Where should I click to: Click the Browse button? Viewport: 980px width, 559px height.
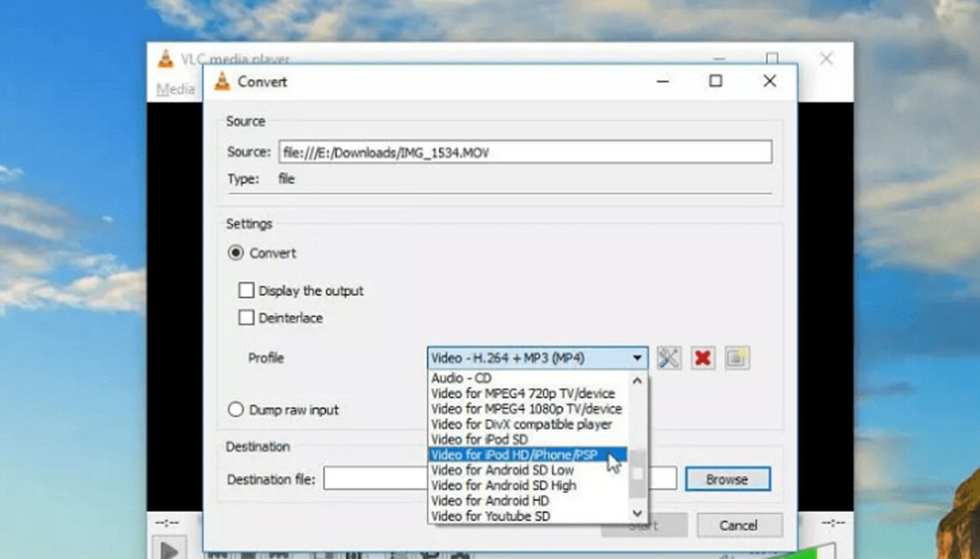728,479
